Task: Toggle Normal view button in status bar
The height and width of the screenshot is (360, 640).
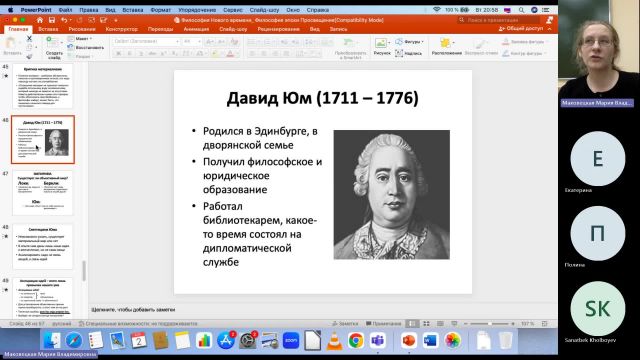Action: click(412, 323)
